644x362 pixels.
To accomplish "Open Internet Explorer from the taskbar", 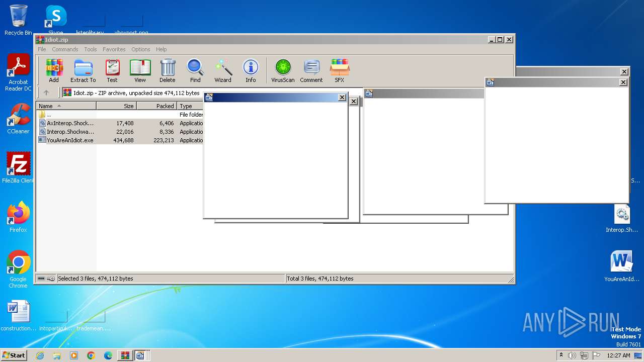I will 40,355.
